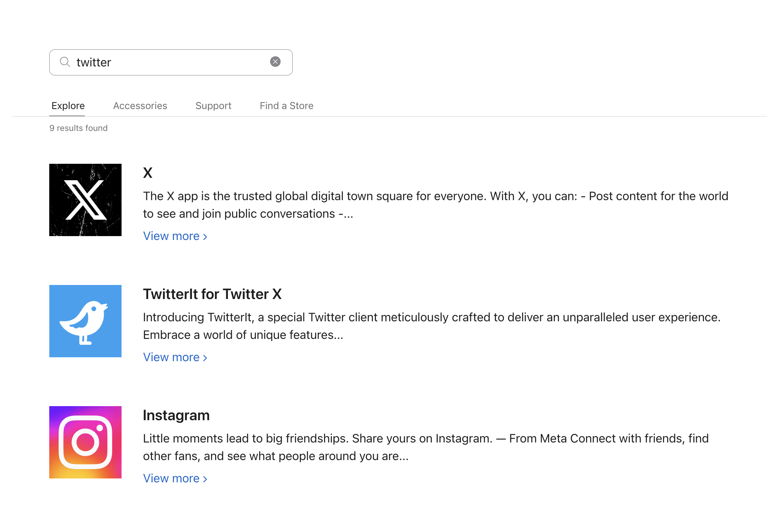The image size is (777, 532).
Task: Open the Accessories tab
Action: (x=140, y=106)
